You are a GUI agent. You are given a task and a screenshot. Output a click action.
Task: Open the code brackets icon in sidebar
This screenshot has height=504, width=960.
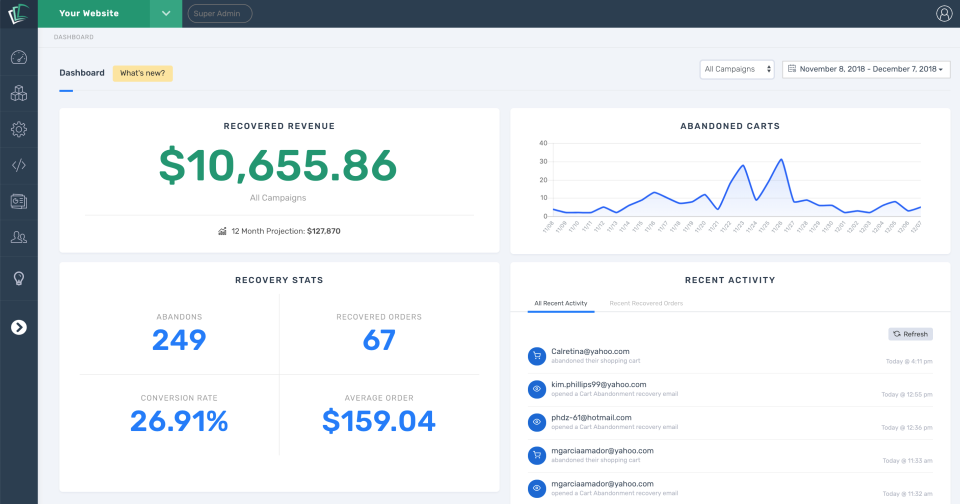(x=18, y=165)
